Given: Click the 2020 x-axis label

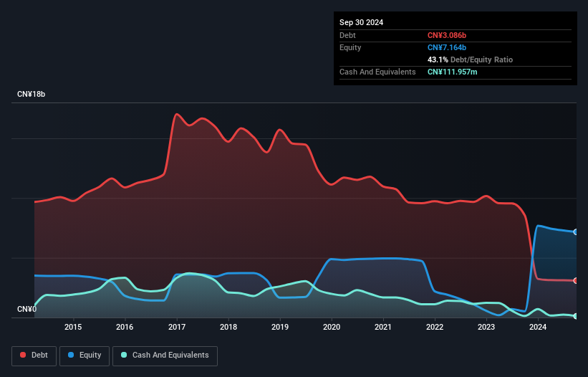Looking at the screenshot, I should tap(332, 327).
